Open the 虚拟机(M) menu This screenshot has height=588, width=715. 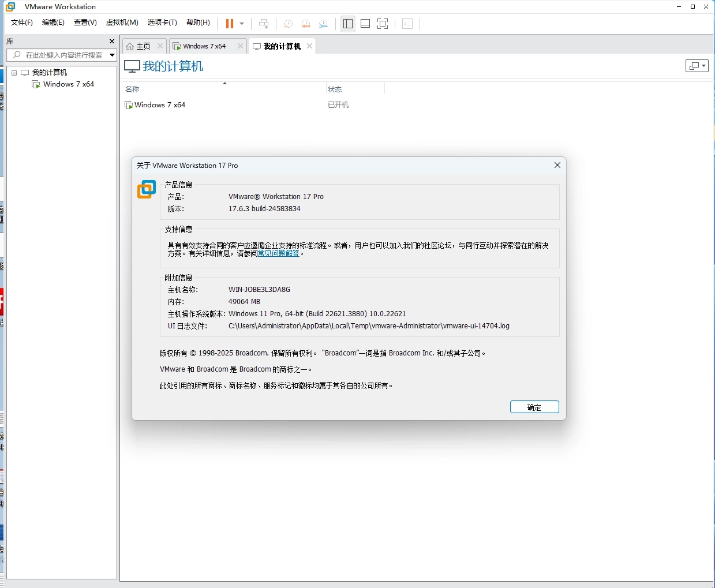pyautogui.click(x=122, y=23)
